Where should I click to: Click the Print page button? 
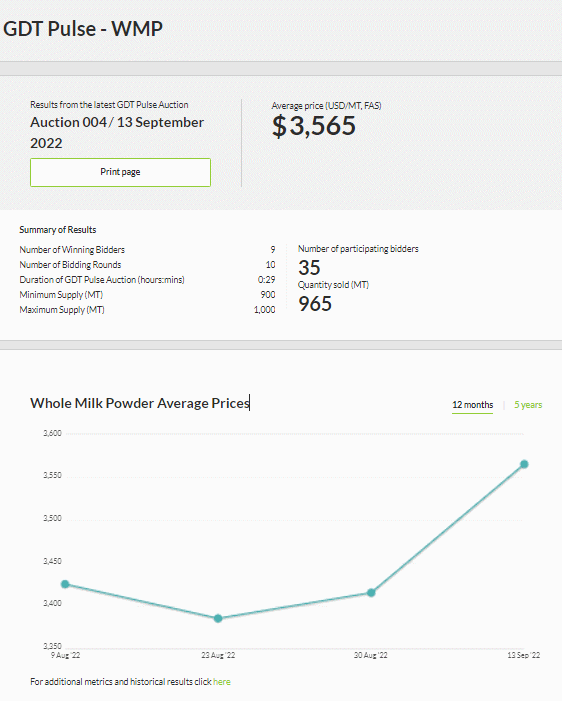click(x=120, y=172)
